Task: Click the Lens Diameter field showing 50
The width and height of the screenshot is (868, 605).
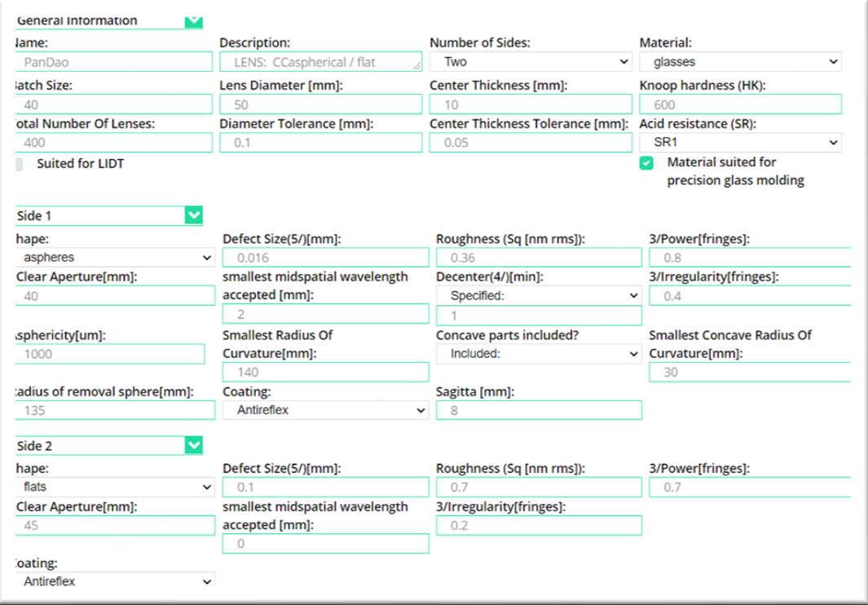Action: pyautogui.click(x=320, y=104)
